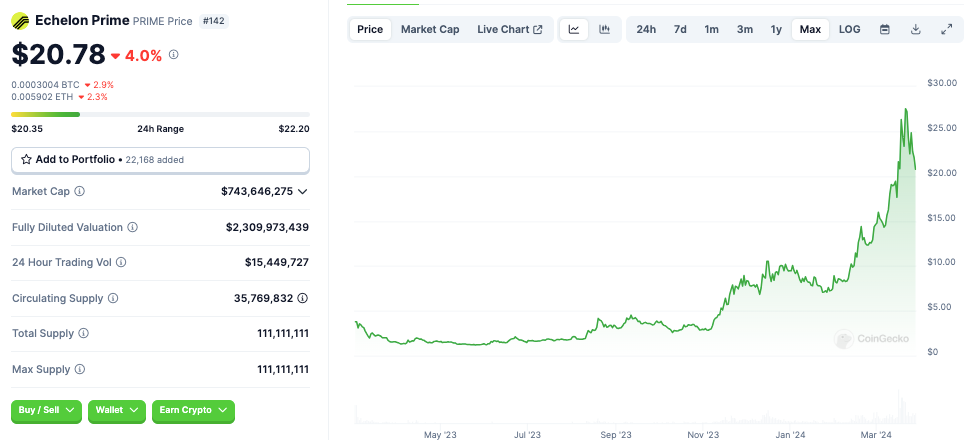968x440 pixels.
Task: Switch to Market Cap tab
Action: pos(430,29)
